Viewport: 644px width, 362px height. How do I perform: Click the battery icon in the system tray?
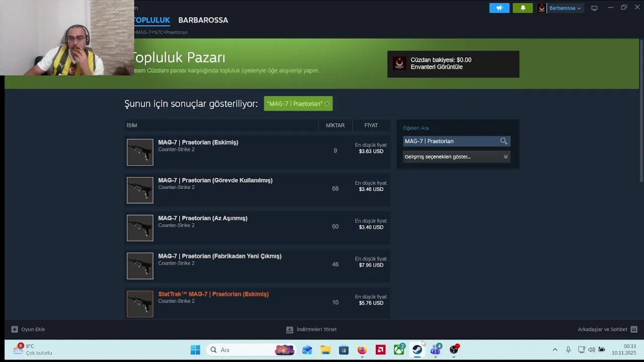(x=602, y=350)
